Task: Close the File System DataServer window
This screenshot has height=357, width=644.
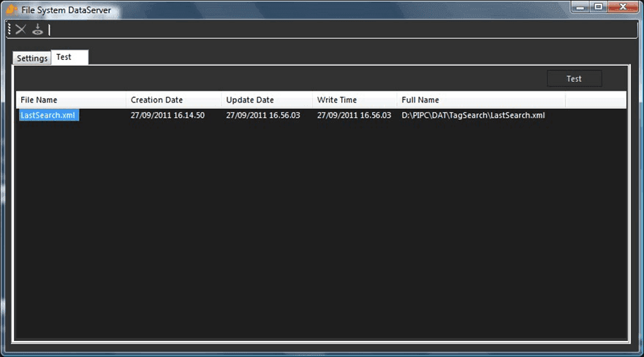Action: click(624, 7)
